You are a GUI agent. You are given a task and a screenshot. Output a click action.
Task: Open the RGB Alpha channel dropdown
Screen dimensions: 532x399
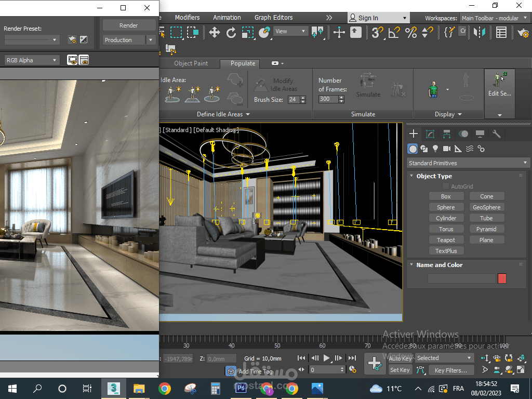[32, 60]
